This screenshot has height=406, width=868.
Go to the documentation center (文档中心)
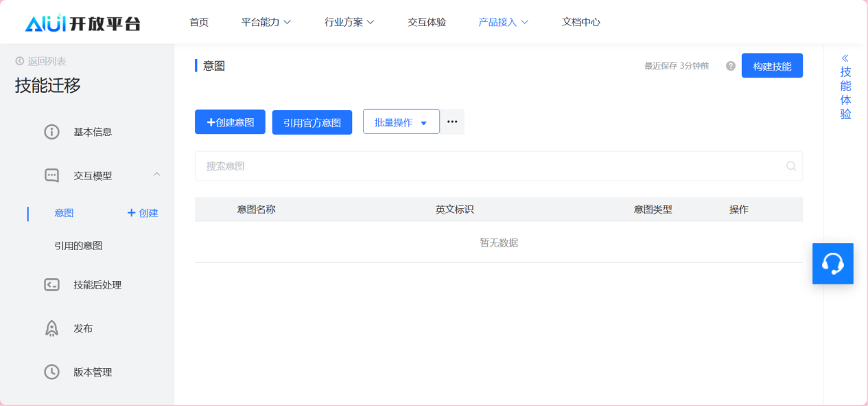coord(580,22)
